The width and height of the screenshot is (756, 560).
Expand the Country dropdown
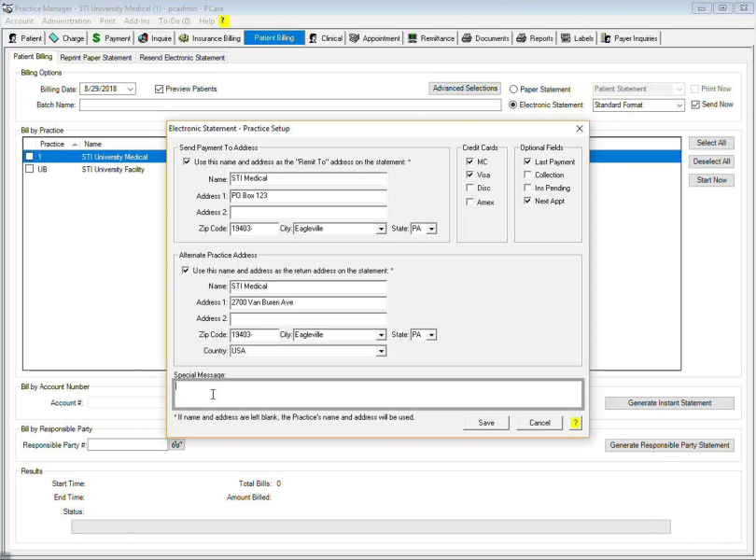381,352
